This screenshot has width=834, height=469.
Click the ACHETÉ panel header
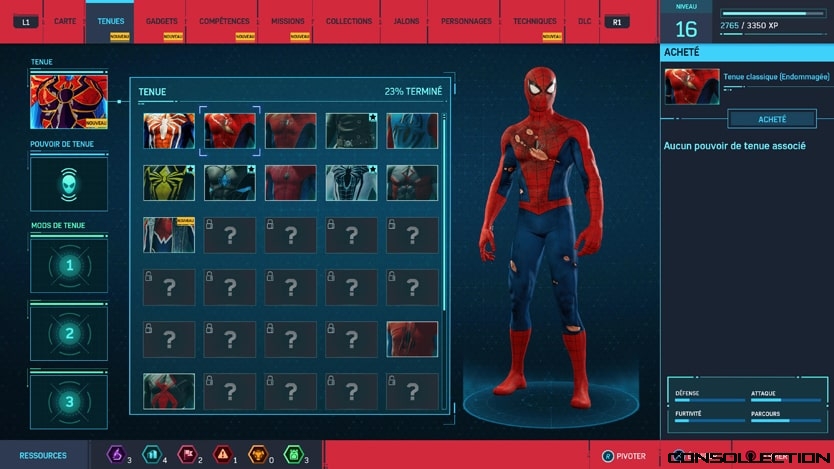(747, 52)
